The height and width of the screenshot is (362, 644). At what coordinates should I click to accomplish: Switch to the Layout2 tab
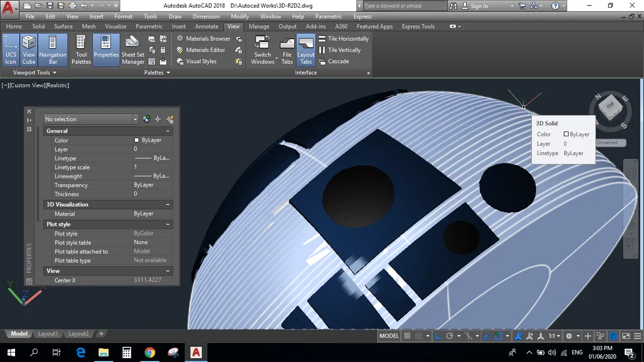point(78,334)
